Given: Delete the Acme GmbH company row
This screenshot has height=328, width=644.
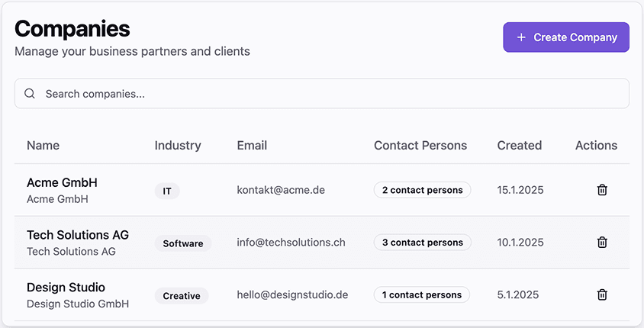Looking at the screenshot, I should 602,190.
